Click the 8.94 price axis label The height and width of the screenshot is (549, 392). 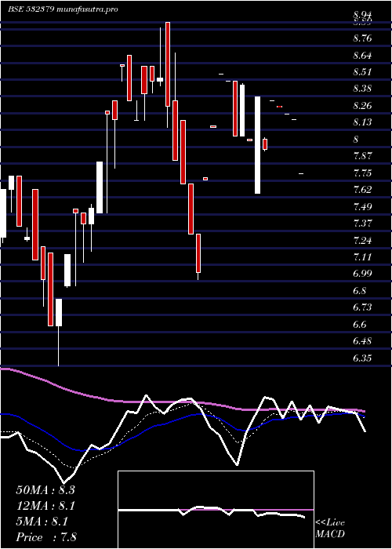(x=362, y=15)
